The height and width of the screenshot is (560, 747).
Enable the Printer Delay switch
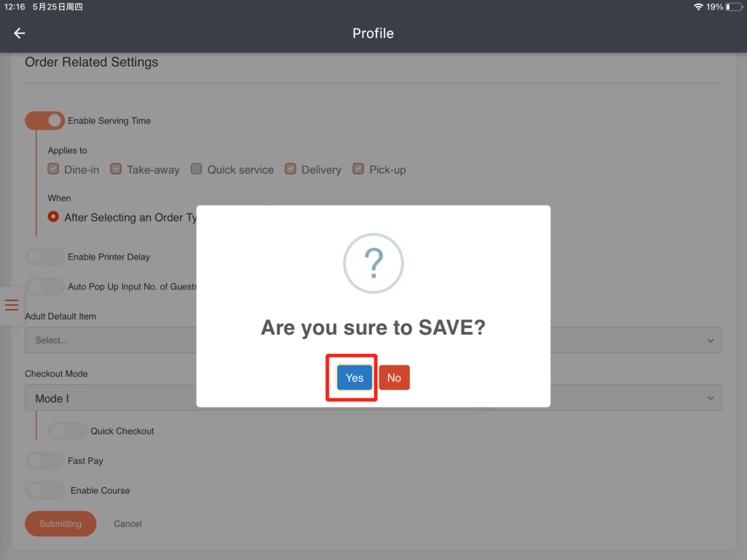(45, 257)
